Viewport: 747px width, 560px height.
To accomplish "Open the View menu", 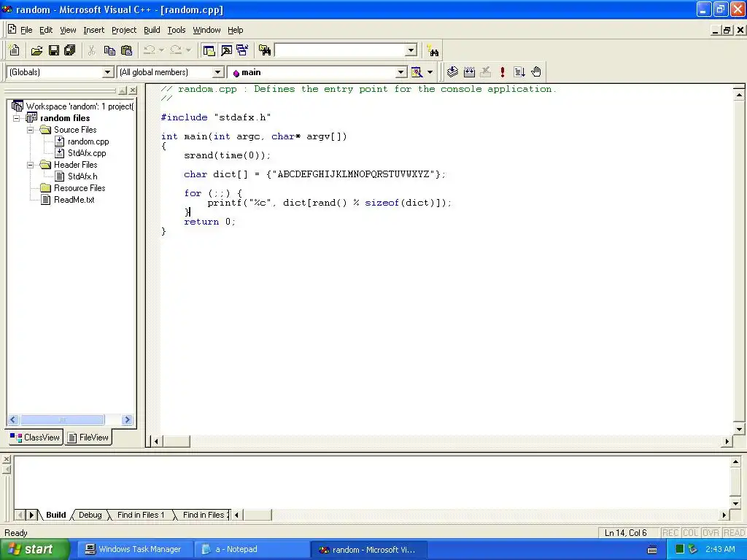I will tap(68, 30).
